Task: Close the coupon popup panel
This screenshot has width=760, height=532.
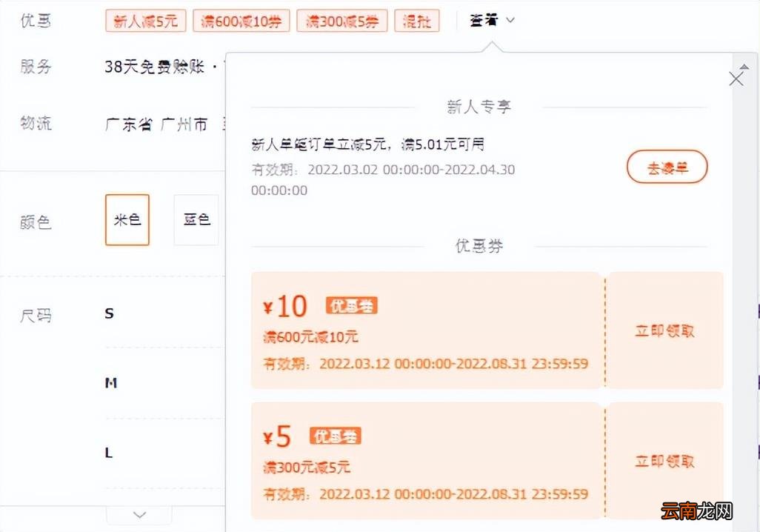Action: click(736, 79)
